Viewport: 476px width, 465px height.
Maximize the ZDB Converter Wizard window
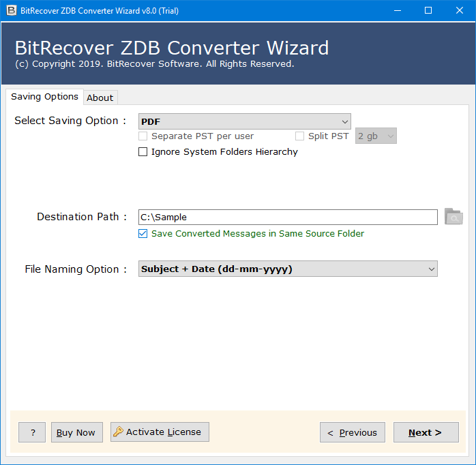[428, 11]
